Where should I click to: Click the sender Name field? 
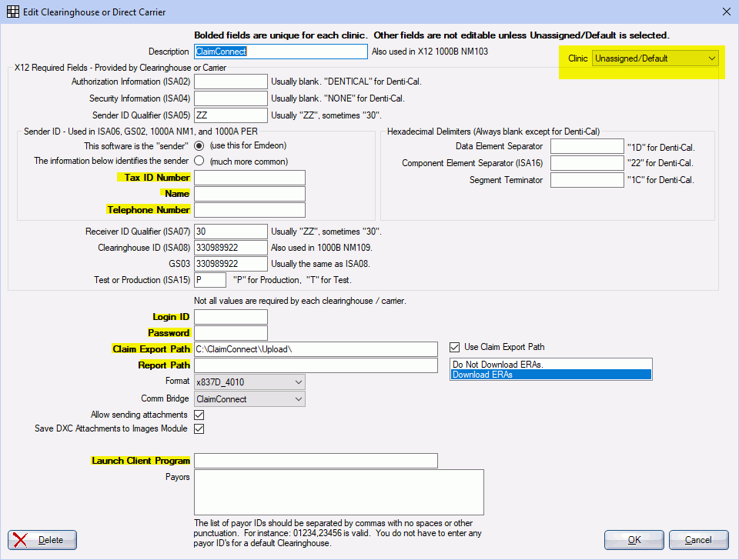click(x=249, y=194)
